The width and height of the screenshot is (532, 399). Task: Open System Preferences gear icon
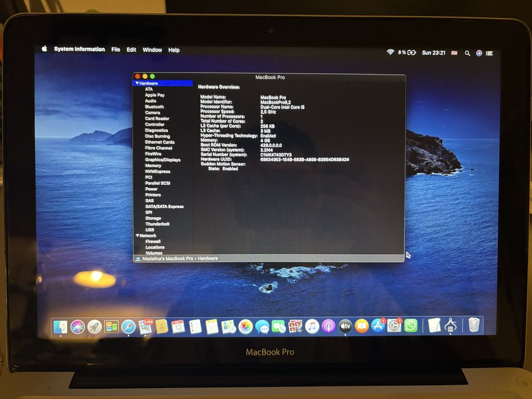click(x=395, y=326)
